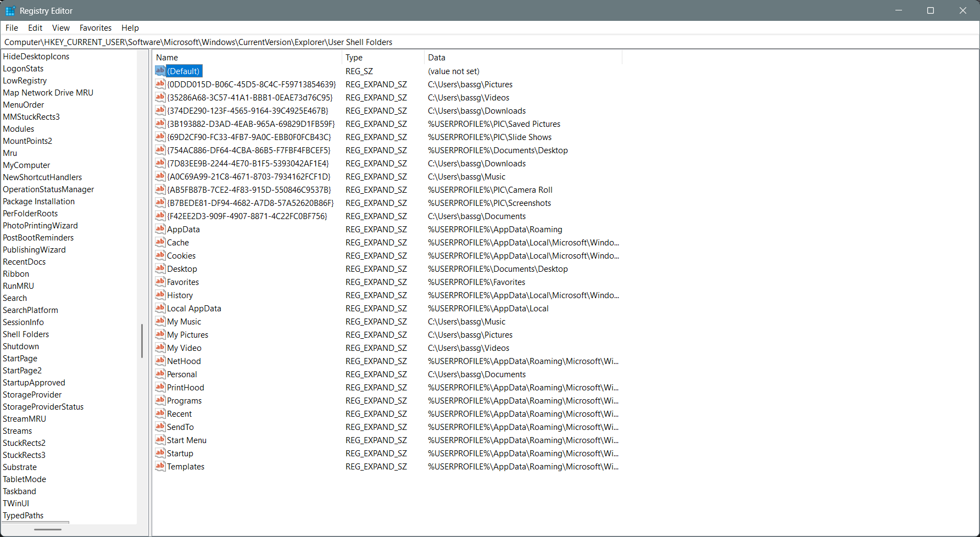Click the icon next to AppData value
The width and height of the screenshot is (980, 537).
pyautogui.click(x=160, y=229)
